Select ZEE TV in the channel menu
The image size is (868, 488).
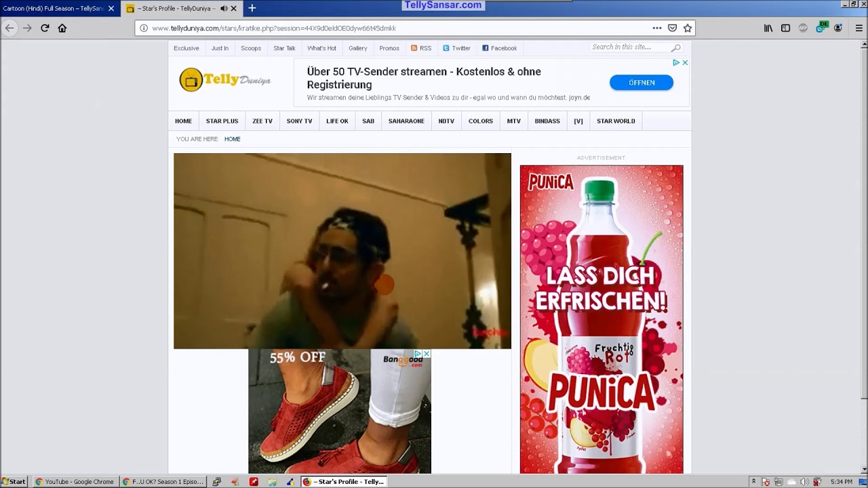click(x=262, y=121)
